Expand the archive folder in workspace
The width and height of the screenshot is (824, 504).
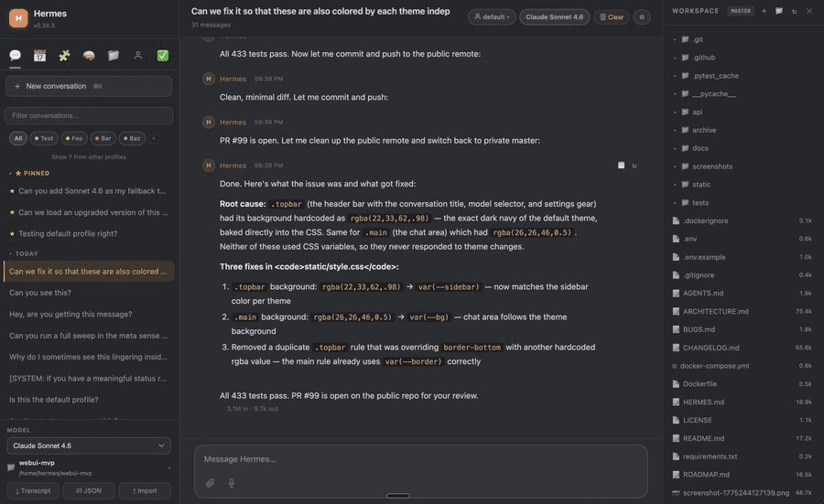click(x=704, y=130)
